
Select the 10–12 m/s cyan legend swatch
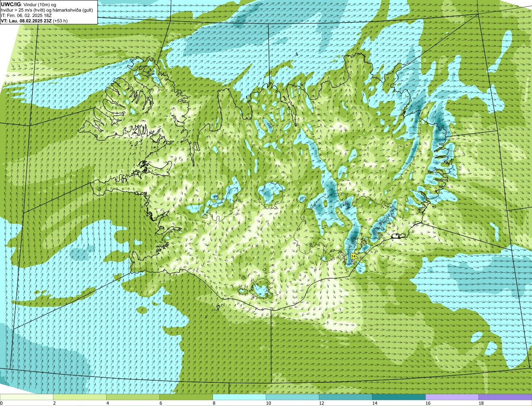tap(293, 397)
